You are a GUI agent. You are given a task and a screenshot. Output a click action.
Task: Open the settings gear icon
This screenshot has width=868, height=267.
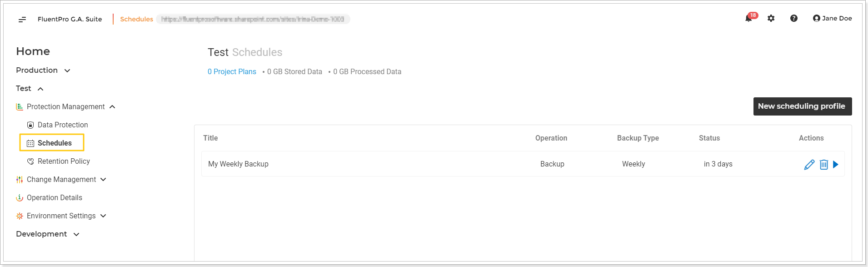[771, 18]
